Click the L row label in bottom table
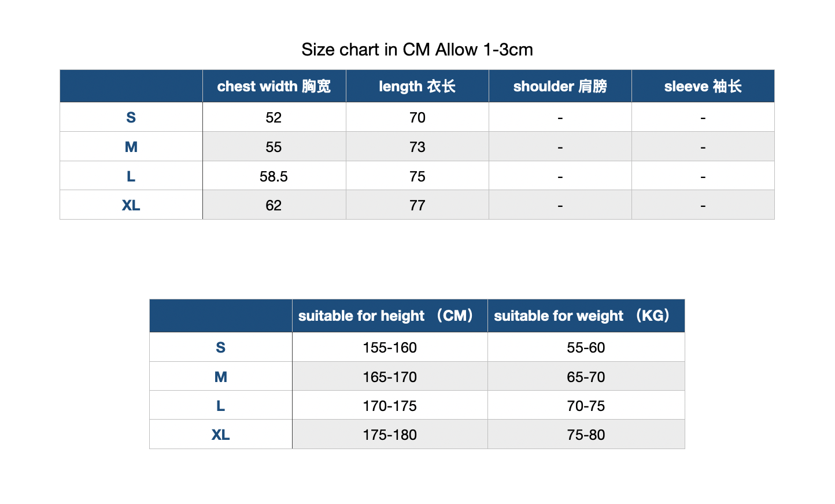 221,406
